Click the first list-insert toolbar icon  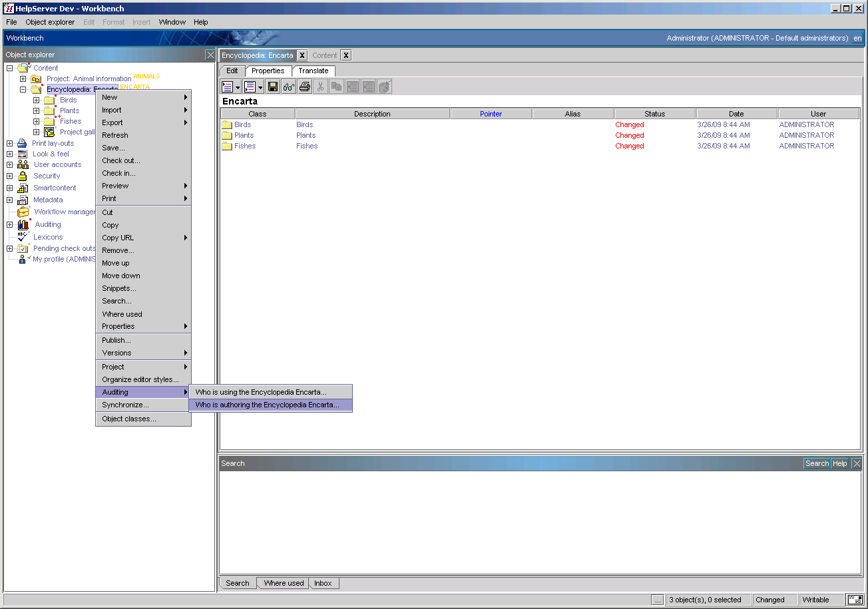(228, 87)
